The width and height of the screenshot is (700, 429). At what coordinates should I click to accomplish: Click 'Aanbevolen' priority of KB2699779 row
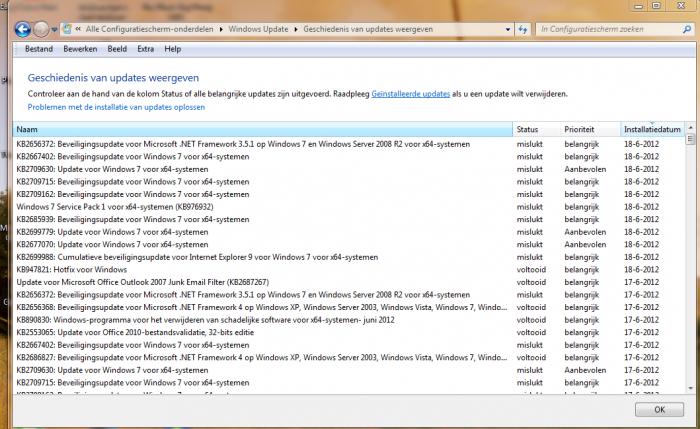pyautogui.click(x=585, y=232)
